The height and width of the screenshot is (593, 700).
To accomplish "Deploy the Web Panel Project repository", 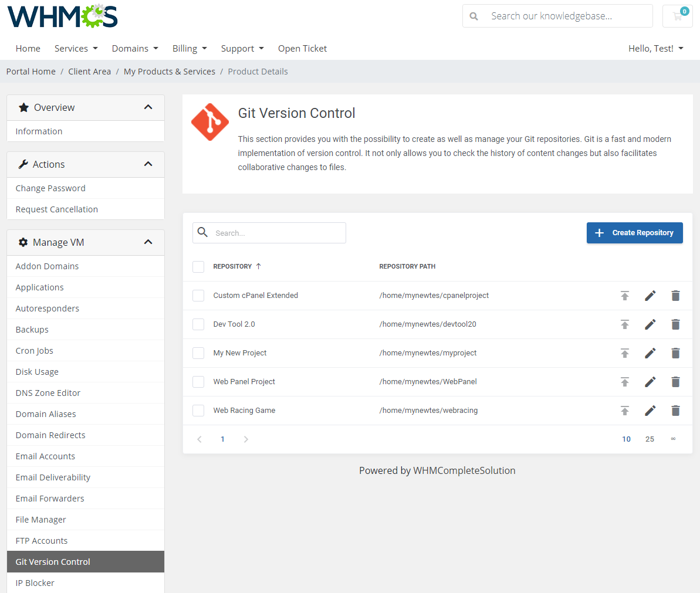I will coord(625,382).
